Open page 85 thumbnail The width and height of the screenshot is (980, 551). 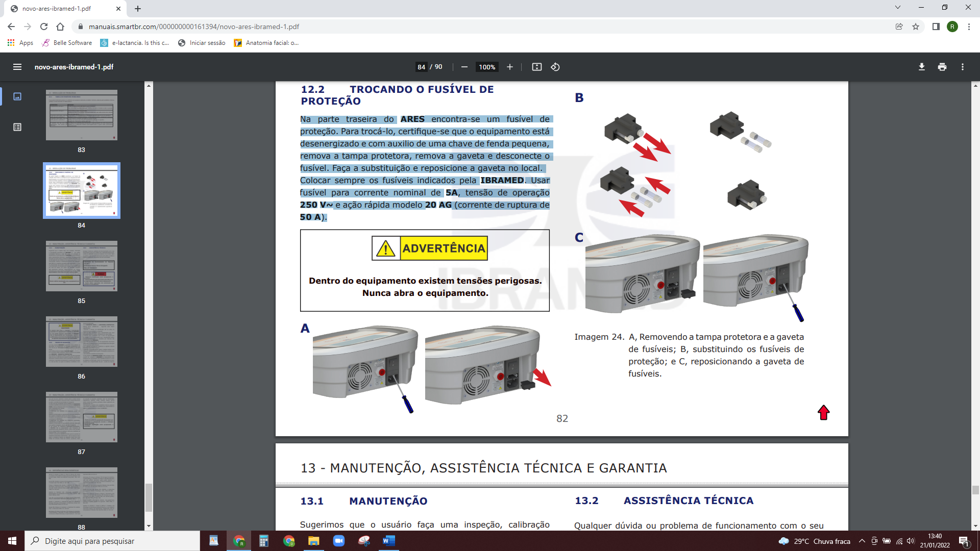(x=82, y=266)
